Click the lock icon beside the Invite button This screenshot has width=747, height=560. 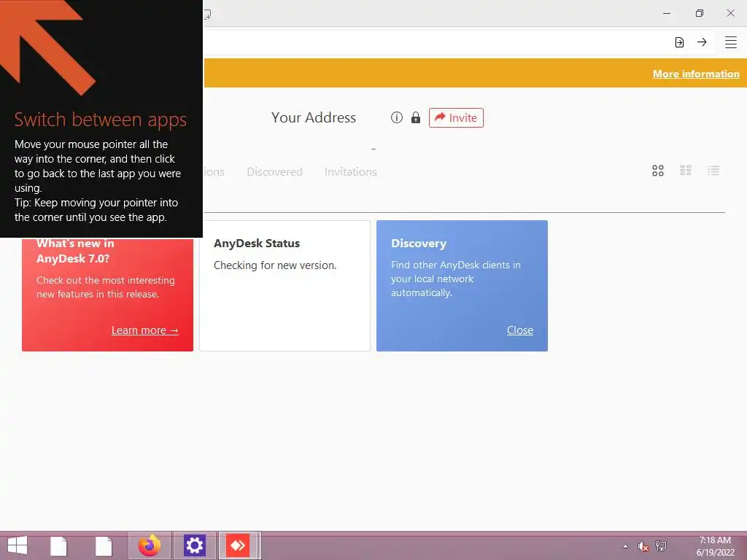pyautogui.click(x=415, y=117)
